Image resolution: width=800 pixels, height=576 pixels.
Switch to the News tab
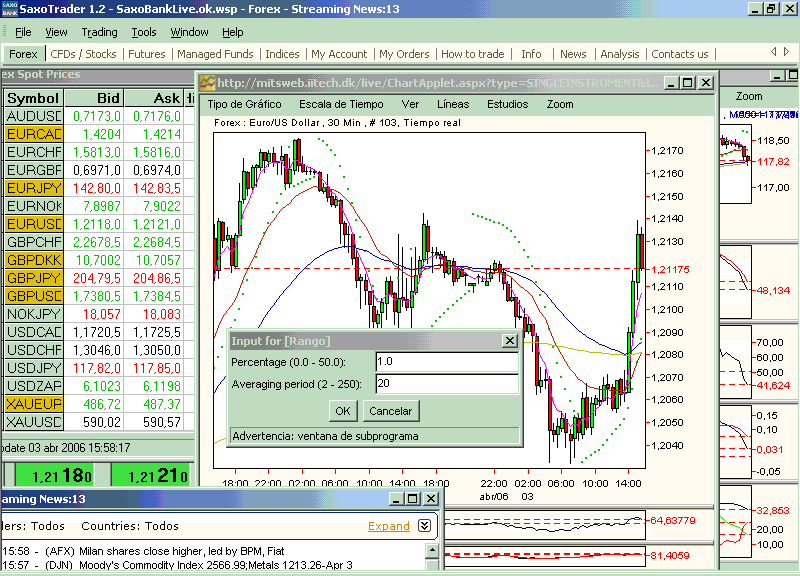click(x=573, y=54)
